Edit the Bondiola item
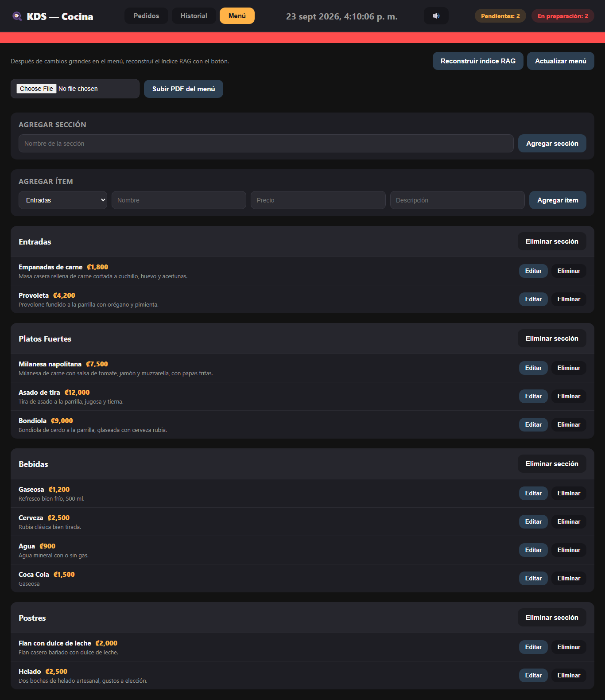Image resolution: width=605 pixels, height=700 pixels. [533, 424]
